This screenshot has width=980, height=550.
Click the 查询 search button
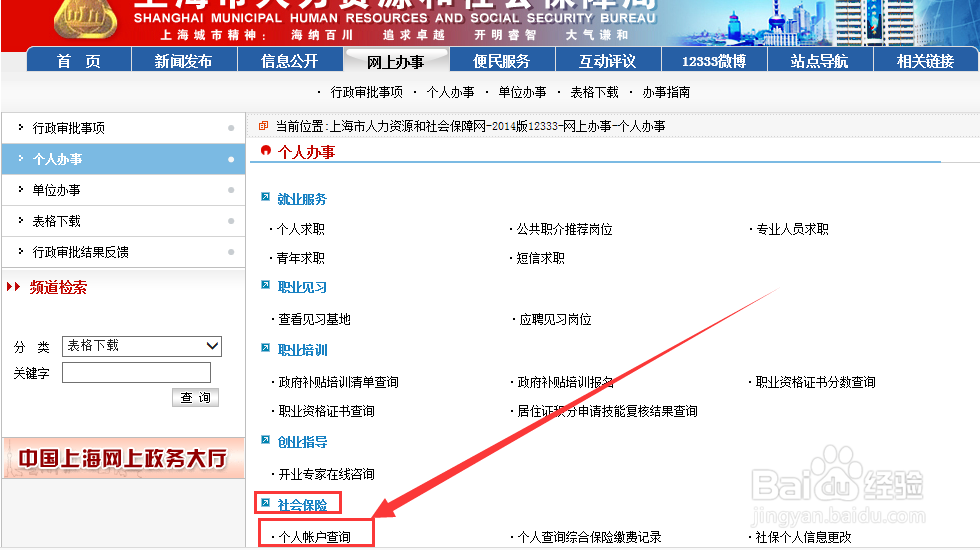coord(196,398)
